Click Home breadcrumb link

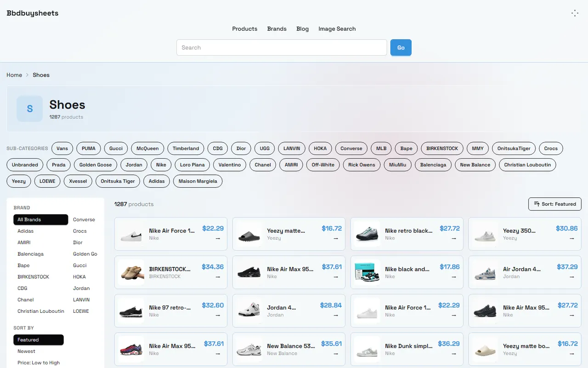[14, 75]
